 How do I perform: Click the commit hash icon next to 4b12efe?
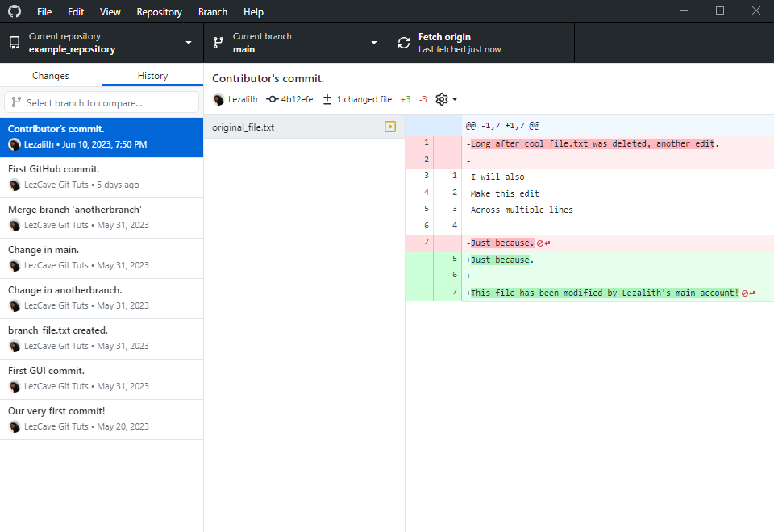point(272,99)
